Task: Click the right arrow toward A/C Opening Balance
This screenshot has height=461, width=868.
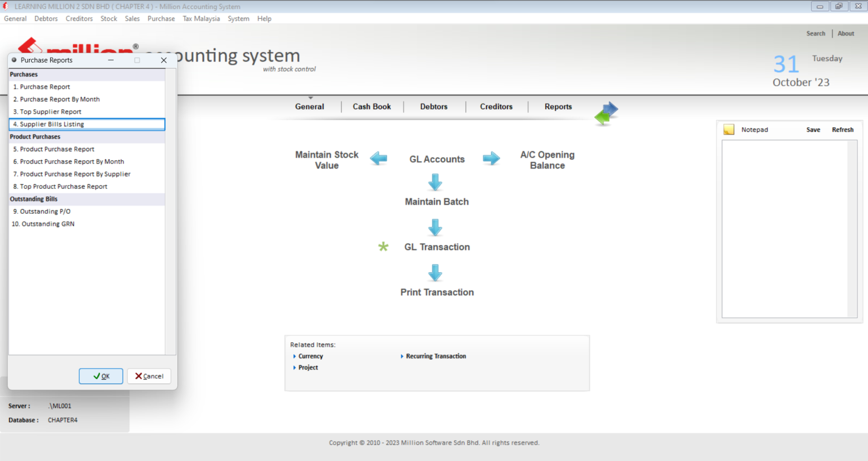Action: pos(492,158)
